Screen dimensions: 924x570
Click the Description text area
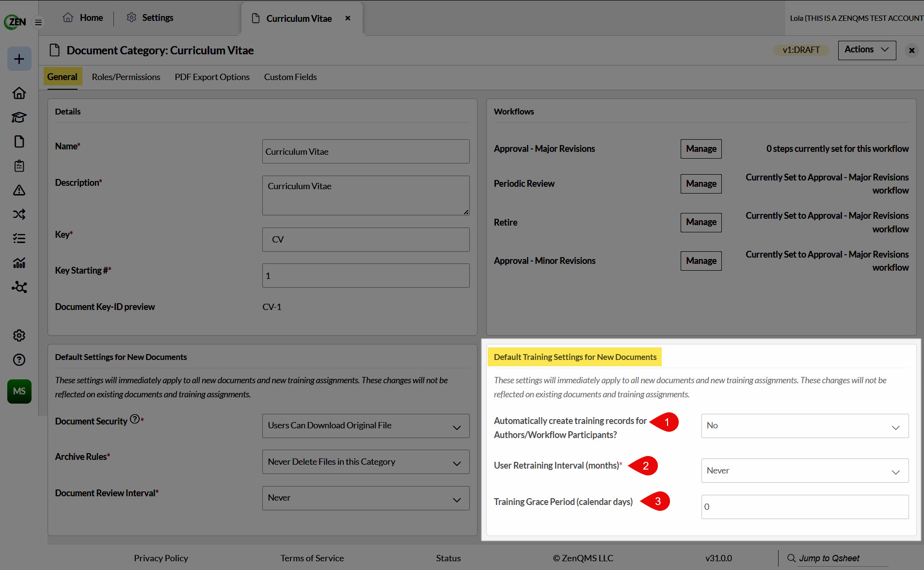pyautogui.click(x=366, y=195)
